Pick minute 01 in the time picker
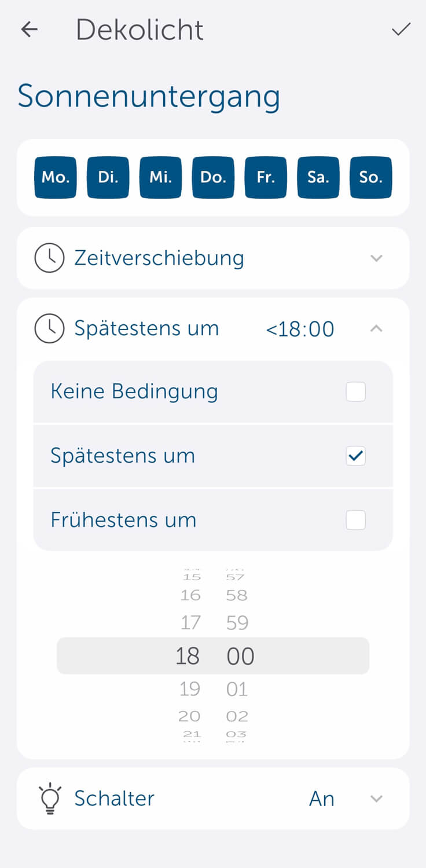The width and height of the screenshot is (426, 868). 237,689
